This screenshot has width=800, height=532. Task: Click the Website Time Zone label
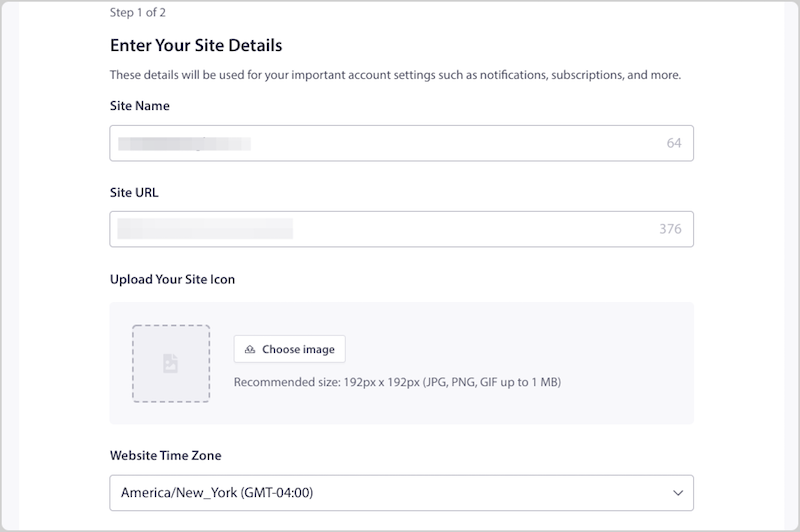(x=166, y=455)
